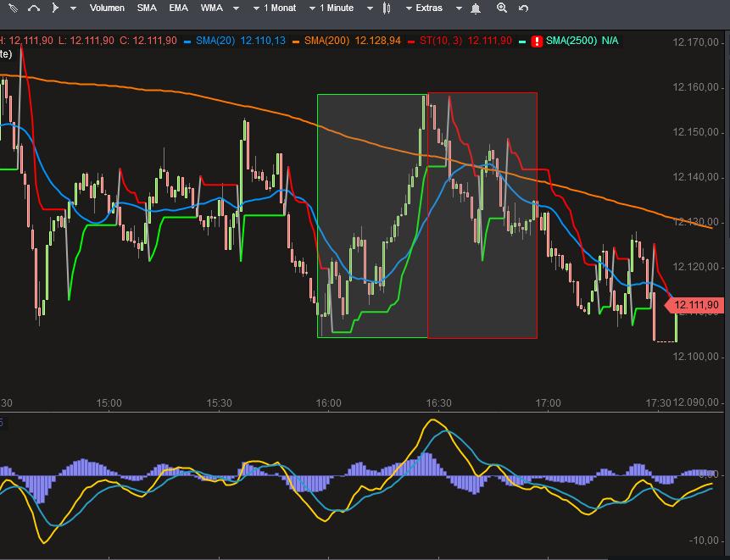The width and height of the screenshot is (730, 560).
Task: Add an EMA indicator via EMA button
Action: point(177,8)
